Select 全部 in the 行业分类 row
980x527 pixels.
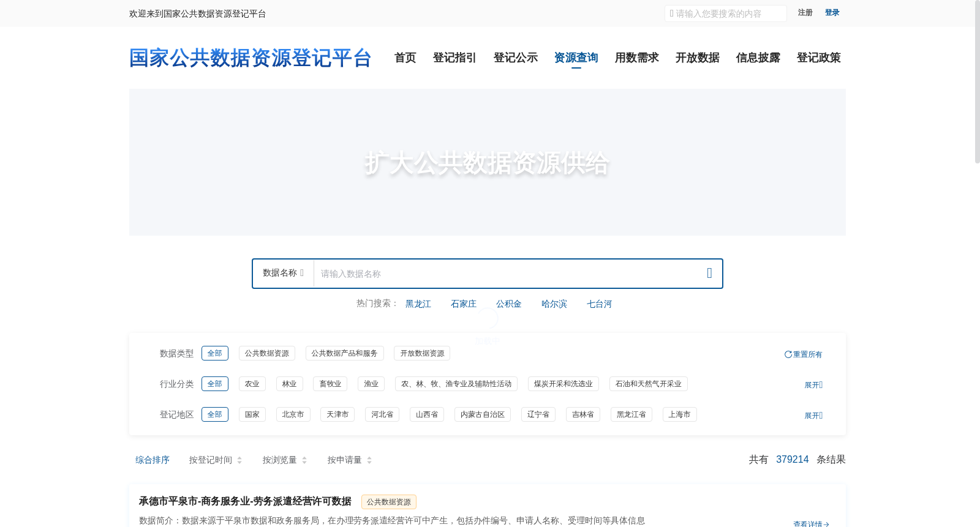pos(215,384)
